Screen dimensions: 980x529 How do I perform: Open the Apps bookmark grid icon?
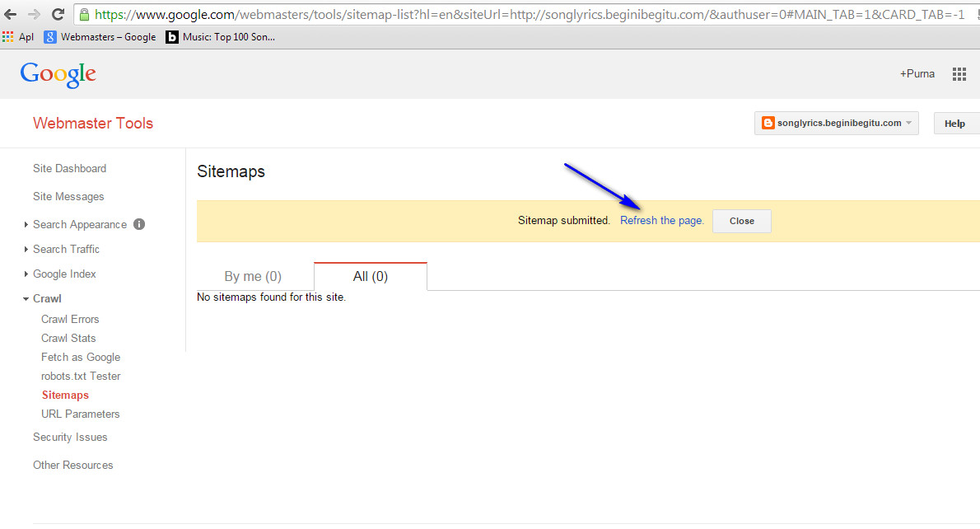7,37
